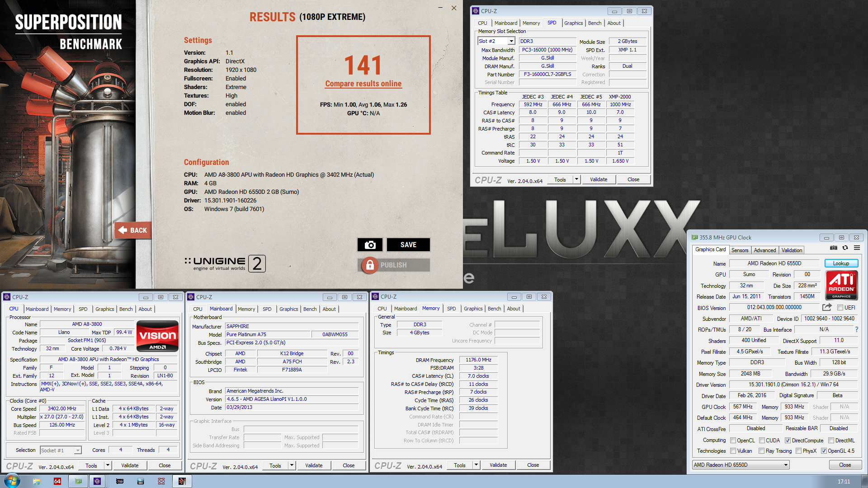
Task: Click the GPU-Z title bar icon
Action: pos(695,237)
